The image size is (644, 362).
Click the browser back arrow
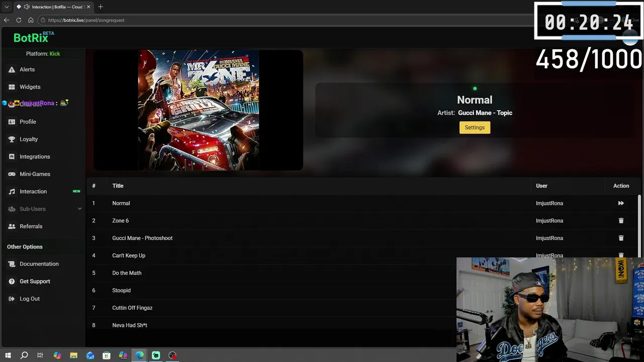click(x=7, y=20)
